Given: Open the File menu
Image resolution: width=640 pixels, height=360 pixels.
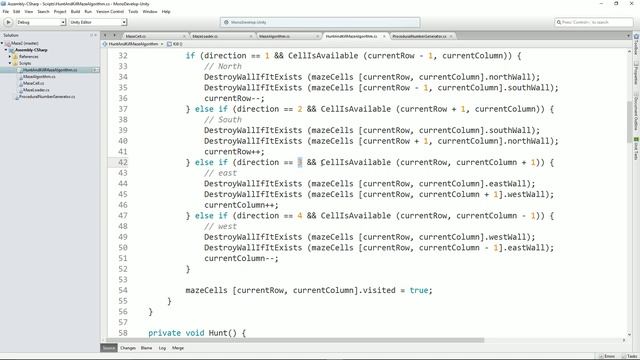Looking at the screenshot, I should click(6, 11).
